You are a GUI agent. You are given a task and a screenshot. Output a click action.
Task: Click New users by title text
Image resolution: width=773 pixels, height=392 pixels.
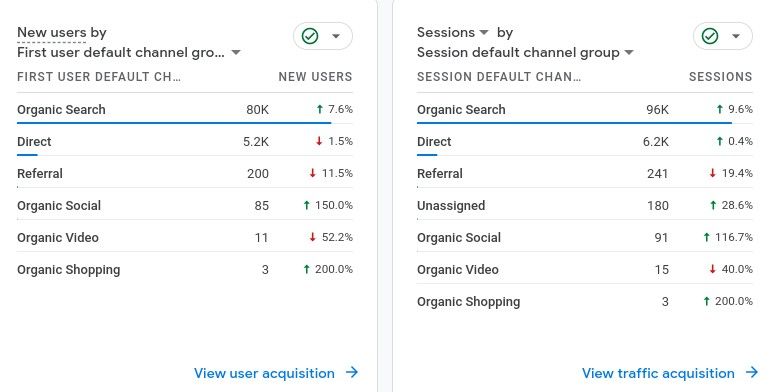[x=62, y=33]
